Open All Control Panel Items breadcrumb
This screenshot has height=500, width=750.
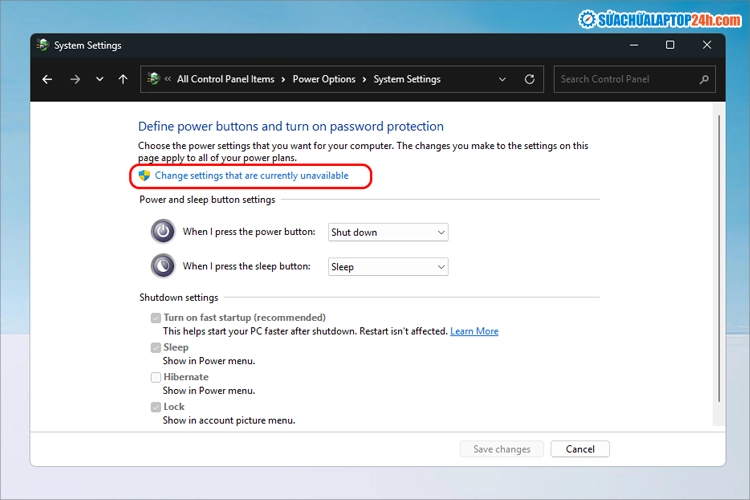(226, 79)
